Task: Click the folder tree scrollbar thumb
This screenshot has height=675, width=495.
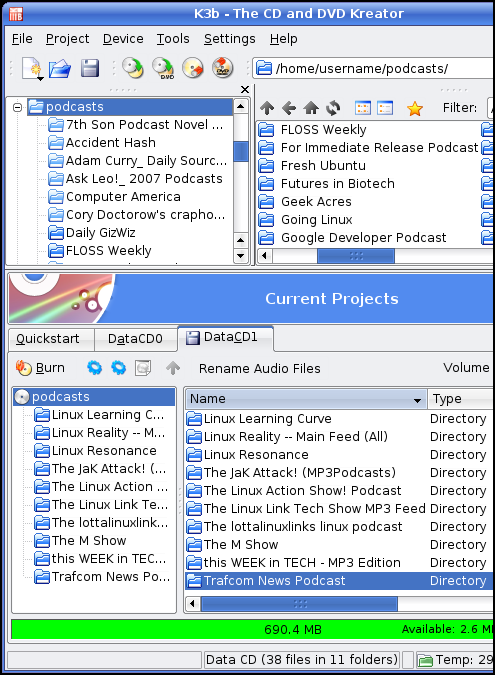Action: 241,152
